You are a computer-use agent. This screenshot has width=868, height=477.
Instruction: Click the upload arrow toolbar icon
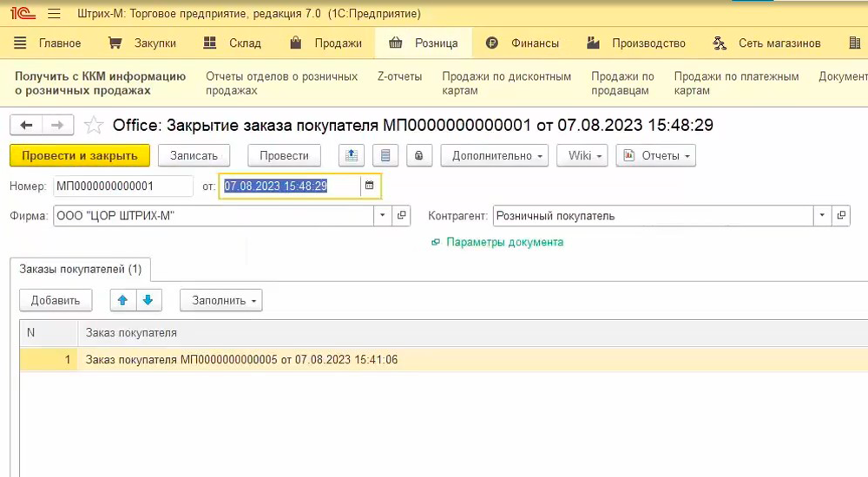coord(351,156)
